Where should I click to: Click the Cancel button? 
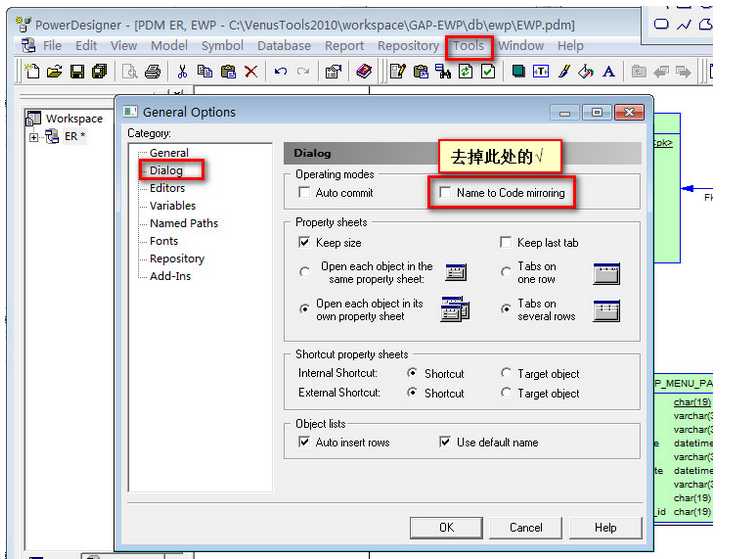[526, 528]
